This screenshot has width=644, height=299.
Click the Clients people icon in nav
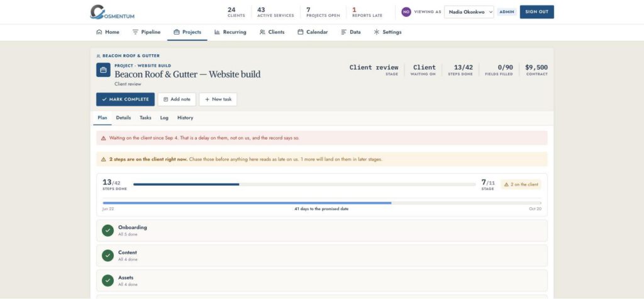point(262,32)
